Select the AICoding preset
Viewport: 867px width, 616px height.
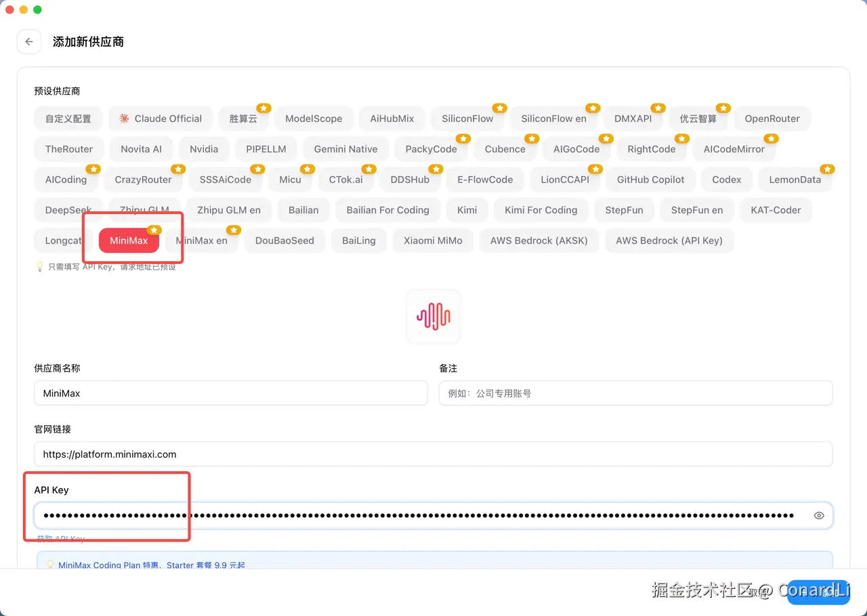click(66, 179)
